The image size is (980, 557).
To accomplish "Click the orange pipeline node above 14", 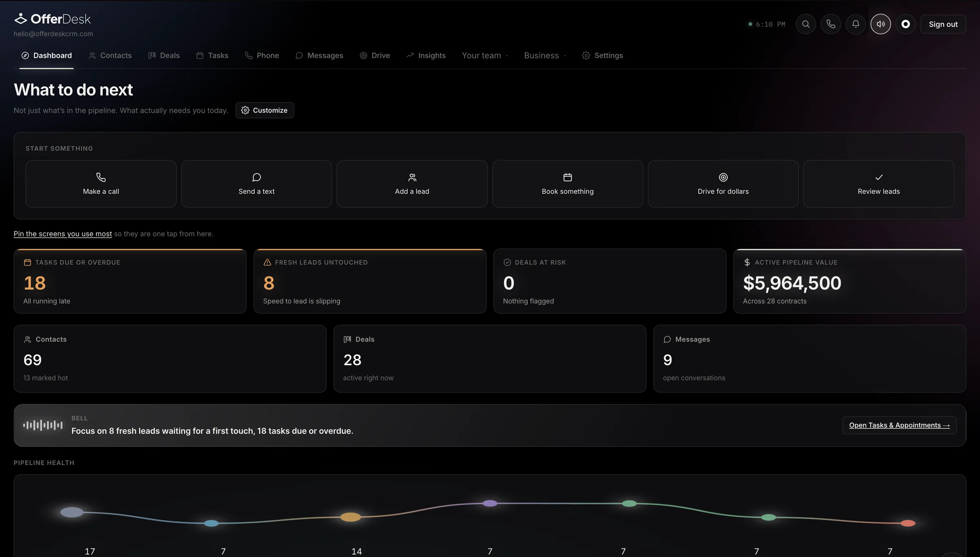I will 351,517.
